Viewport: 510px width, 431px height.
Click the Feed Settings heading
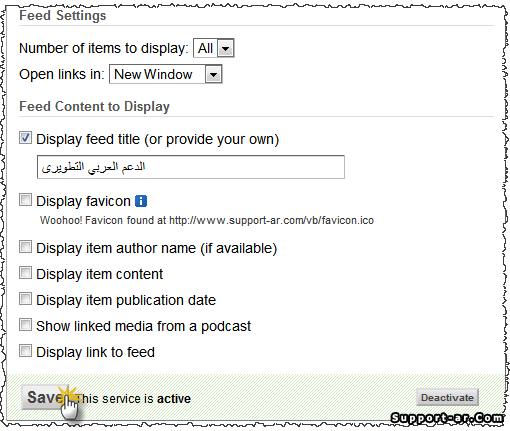click(x=63, y=16)
